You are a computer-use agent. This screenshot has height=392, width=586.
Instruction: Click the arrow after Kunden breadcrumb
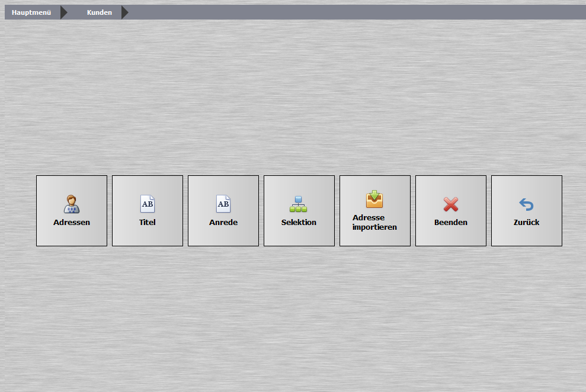click(x=124, y=12)
